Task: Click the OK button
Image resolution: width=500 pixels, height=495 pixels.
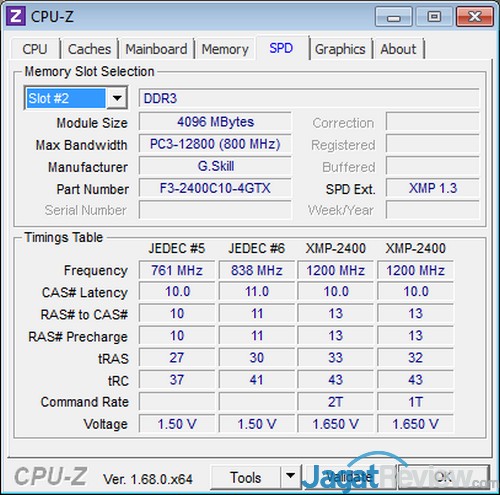Action: click(x=444, y=477)
